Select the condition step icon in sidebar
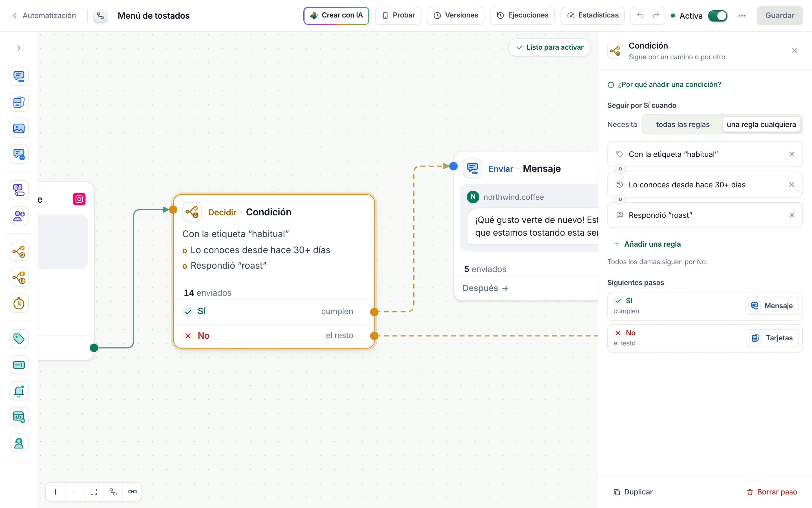The height and width of the screenshot is (508, 812). point(19,251)
